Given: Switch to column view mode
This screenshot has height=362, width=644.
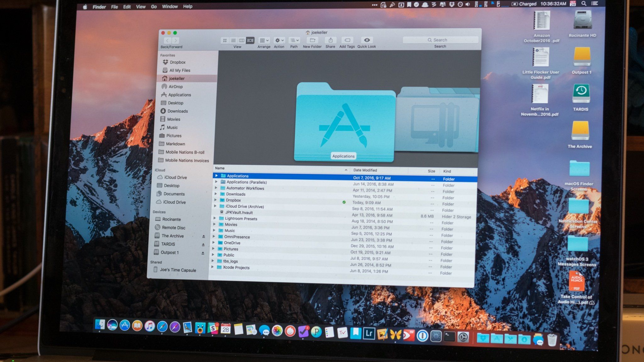Looking at the screenshot, I should [242, 41].
